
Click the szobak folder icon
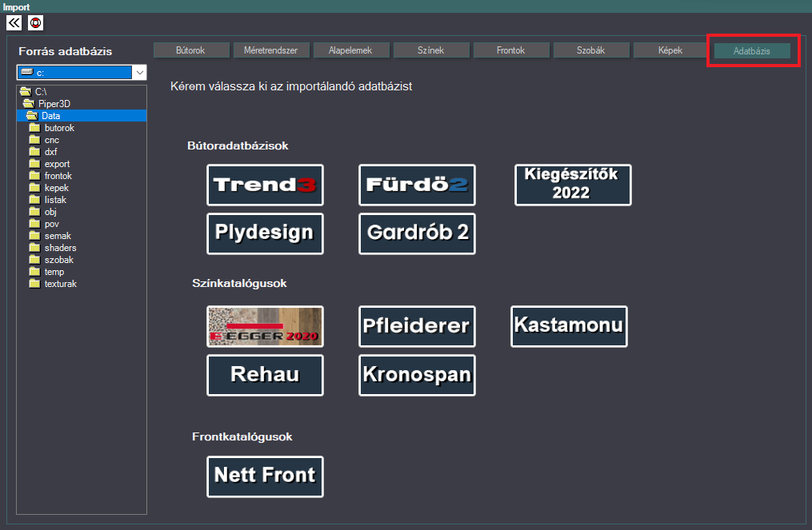pos(34,259)
